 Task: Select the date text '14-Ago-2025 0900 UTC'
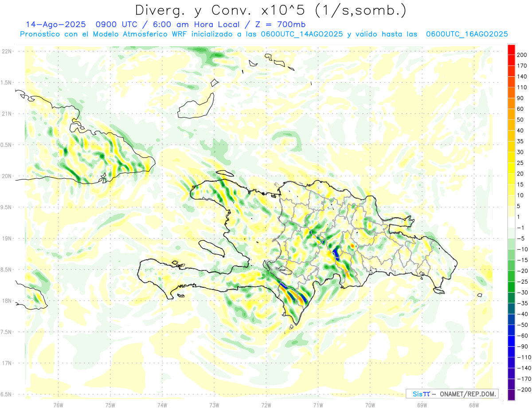[82, 24]
